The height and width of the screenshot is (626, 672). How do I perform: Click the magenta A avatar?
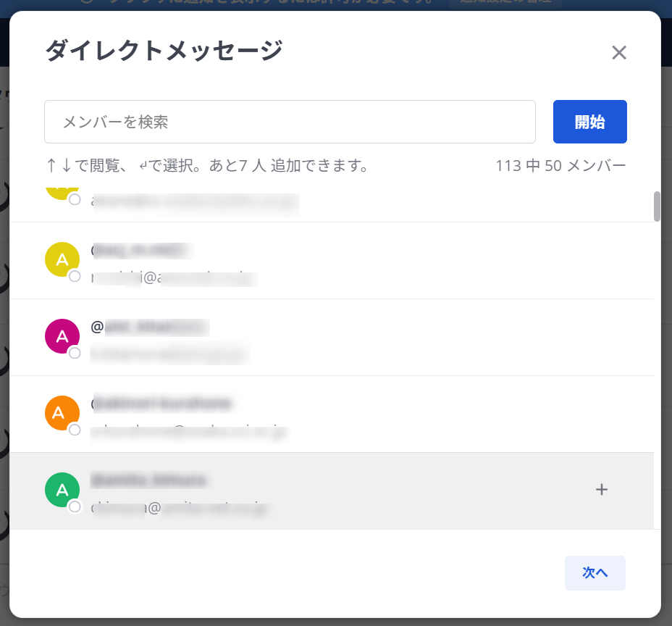tap(62, 336)
